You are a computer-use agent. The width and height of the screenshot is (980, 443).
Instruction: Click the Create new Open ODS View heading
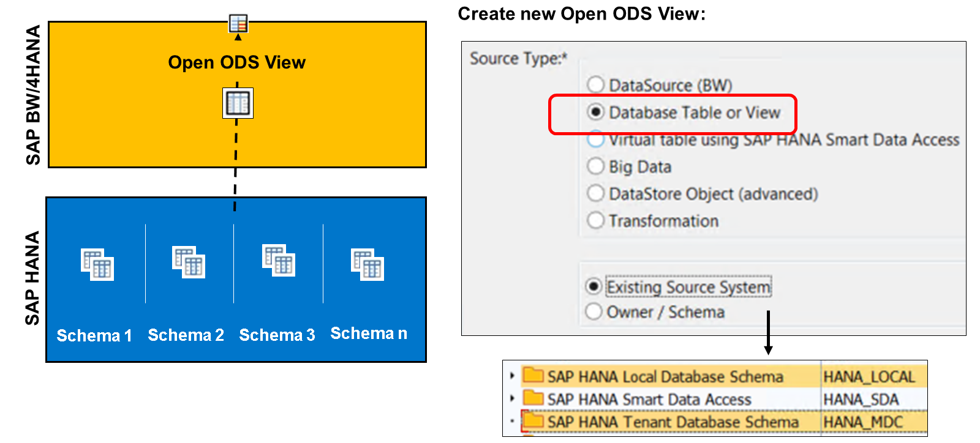pyautogui.click(x=582, y=13)
